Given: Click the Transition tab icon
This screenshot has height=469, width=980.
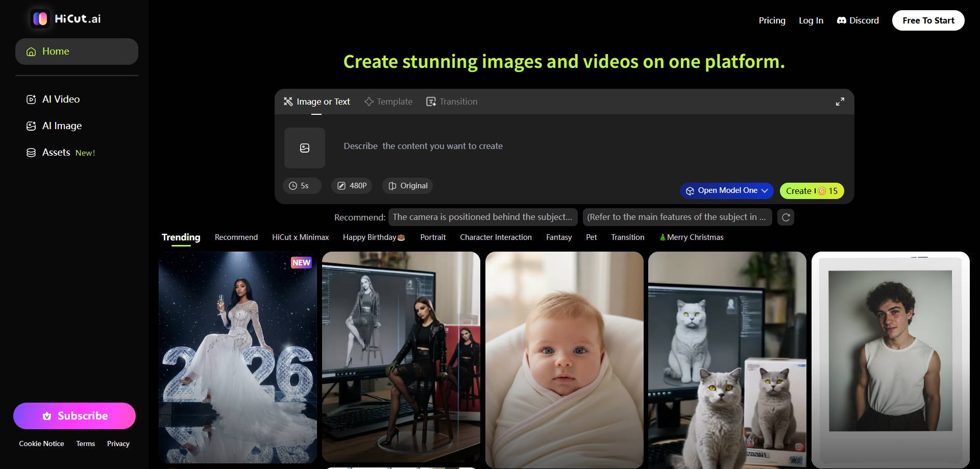Looking at the screenshot, I should pyautogui.click(x=431, y=102).
